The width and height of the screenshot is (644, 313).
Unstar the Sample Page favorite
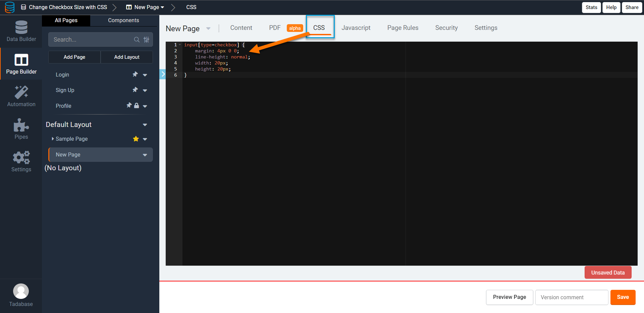136,139
